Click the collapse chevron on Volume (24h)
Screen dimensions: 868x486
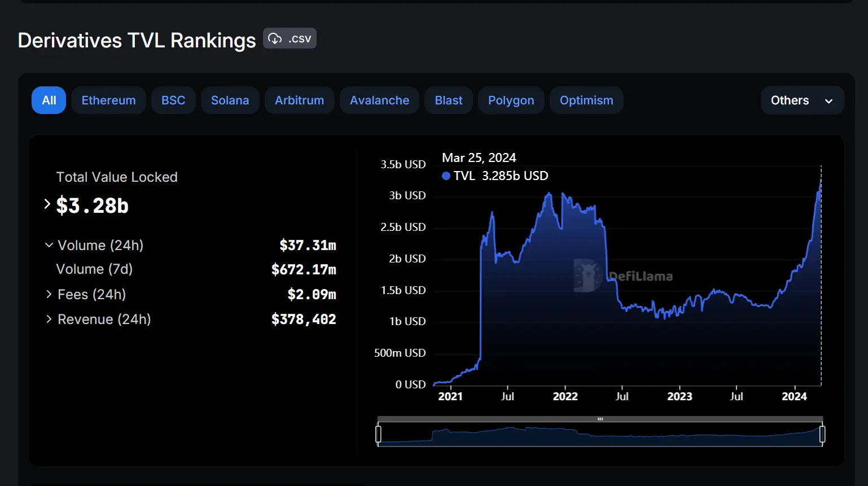48,245
